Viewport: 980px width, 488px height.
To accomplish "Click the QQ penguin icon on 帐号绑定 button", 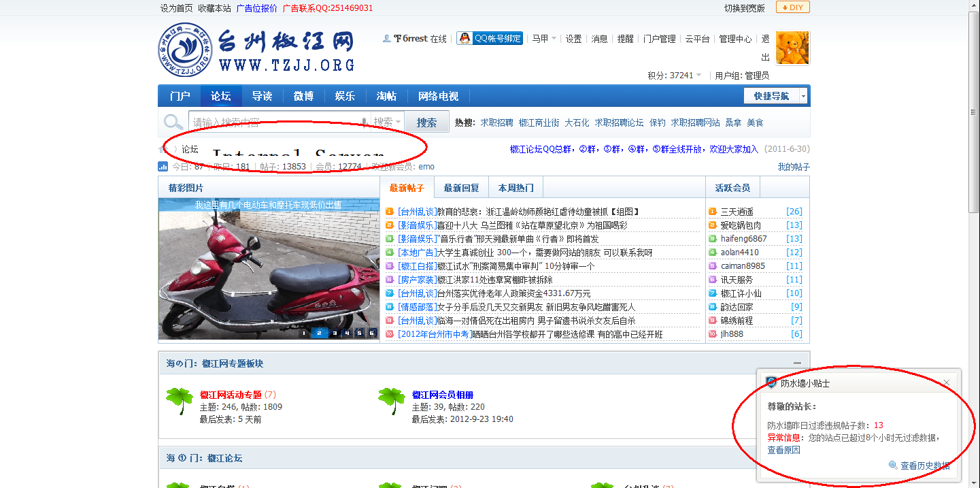I will pyautogui.click(x=464, y=39).
